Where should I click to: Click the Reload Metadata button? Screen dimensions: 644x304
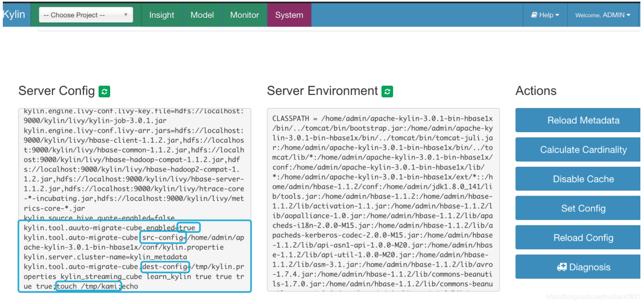(x=578, y=120)
